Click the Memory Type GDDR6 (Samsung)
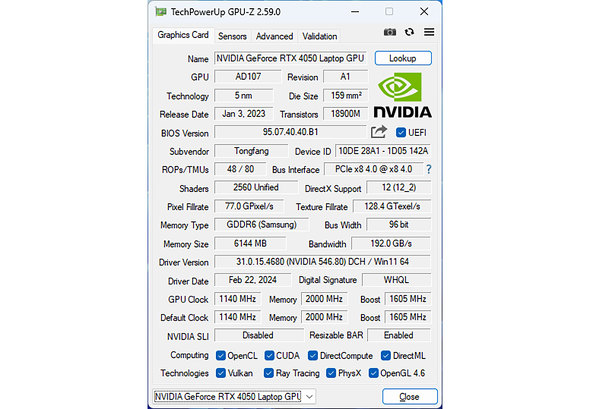 262,225
